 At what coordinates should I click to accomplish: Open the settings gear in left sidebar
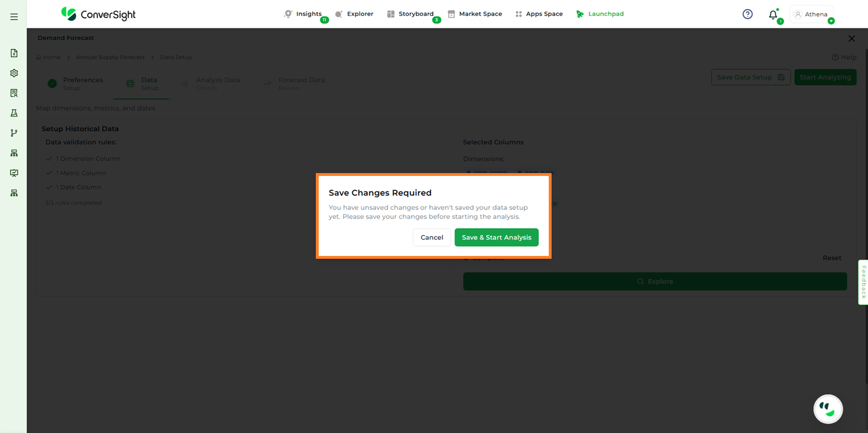[x=14, y=73]
